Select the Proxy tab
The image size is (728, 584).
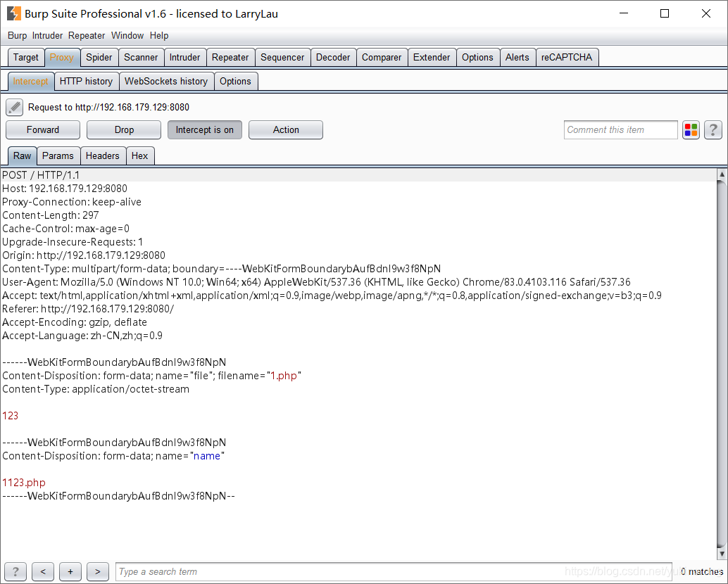(x=62, y=58)
